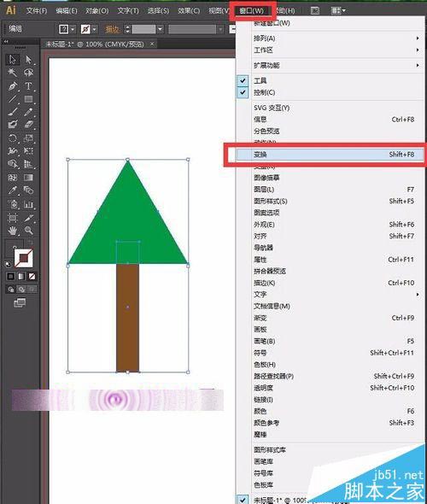
Task: Click the stroke color box in toolbox
Action: coord(23,259)
